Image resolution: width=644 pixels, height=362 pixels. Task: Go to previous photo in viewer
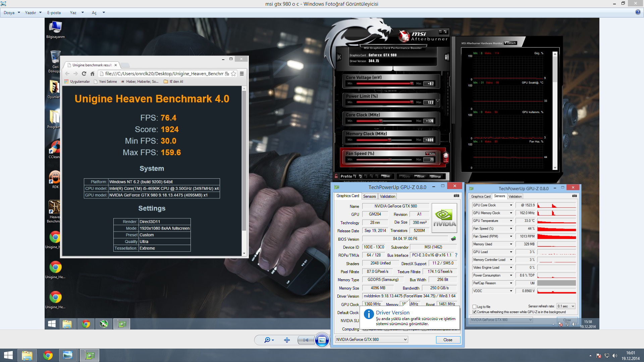[x=306, y=340]
